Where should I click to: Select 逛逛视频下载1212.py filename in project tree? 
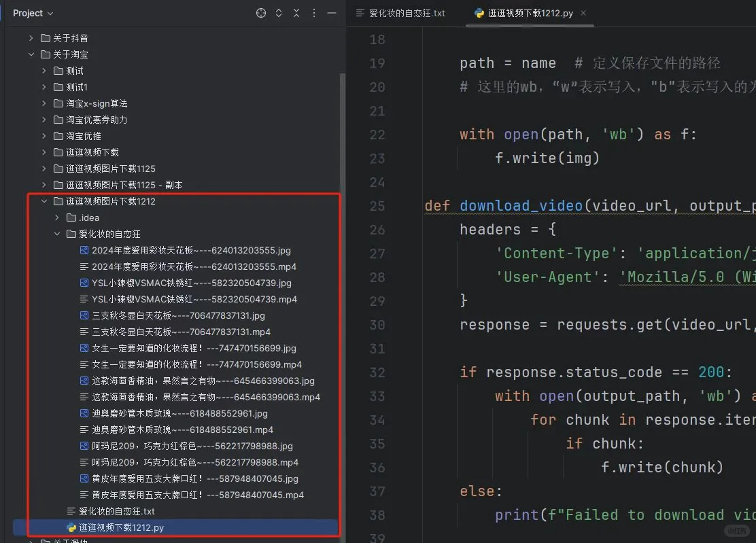pyautogui.click(x=122, y=527)
